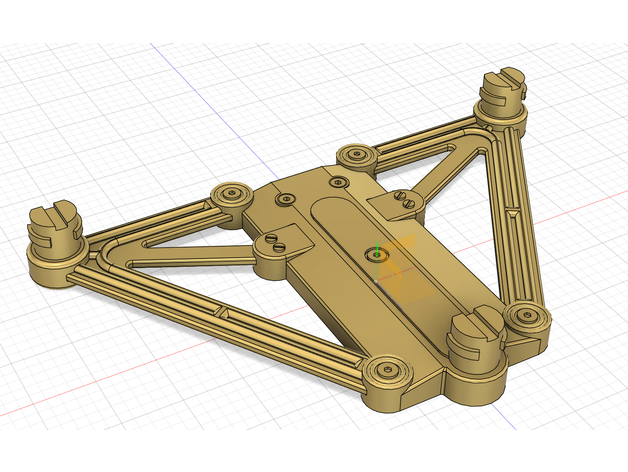The width and height of the screenshot is (628, 472).
Task: Select the slotted post at top-right corner
Action: [x=500, y=94]
